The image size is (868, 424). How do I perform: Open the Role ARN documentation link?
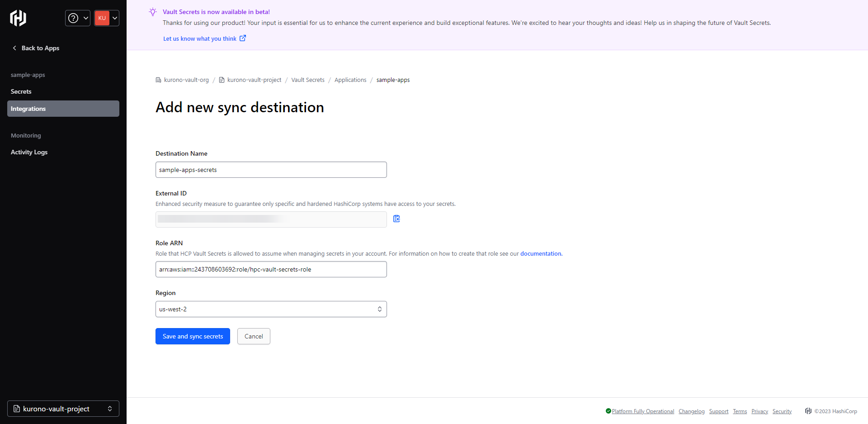coord(541,253)
